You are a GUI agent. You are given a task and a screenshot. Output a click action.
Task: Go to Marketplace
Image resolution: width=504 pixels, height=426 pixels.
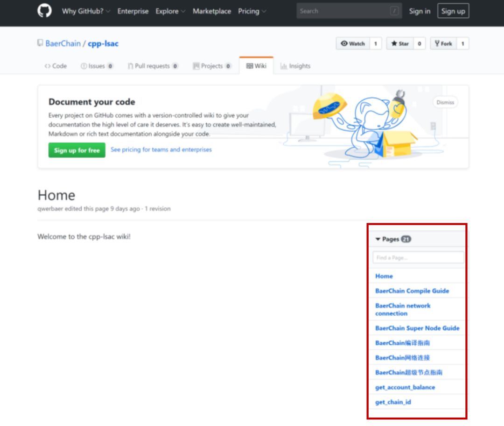(212, 11)
